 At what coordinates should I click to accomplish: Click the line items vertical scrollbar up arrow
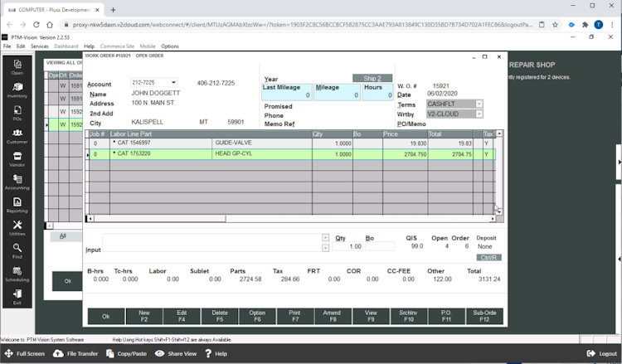(x=499, y=133)
